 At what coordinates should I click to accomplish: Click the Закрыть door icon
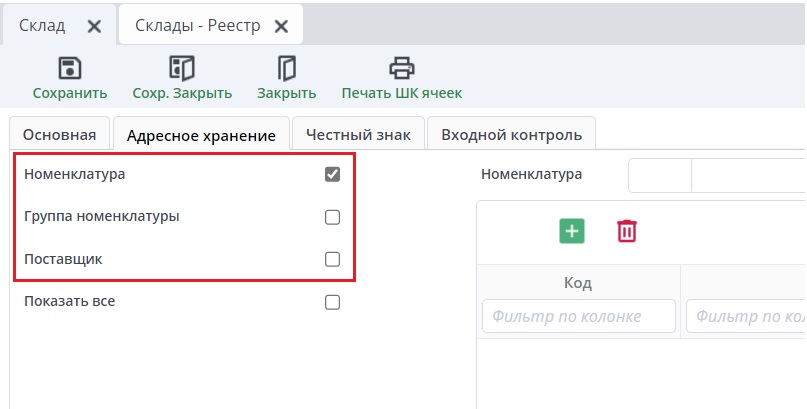click(287, 68)
